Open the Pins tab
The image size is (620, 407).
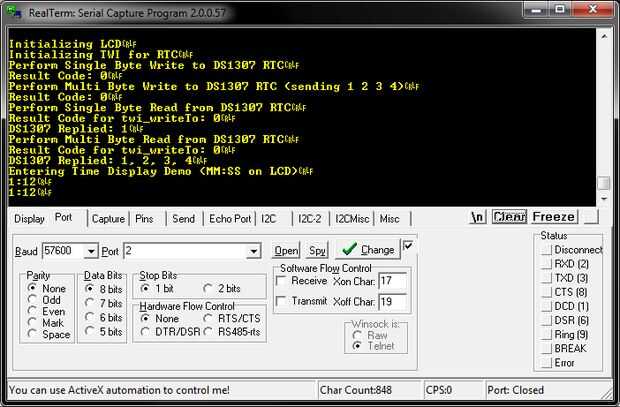pyautogui.click(x=144, y=219)
